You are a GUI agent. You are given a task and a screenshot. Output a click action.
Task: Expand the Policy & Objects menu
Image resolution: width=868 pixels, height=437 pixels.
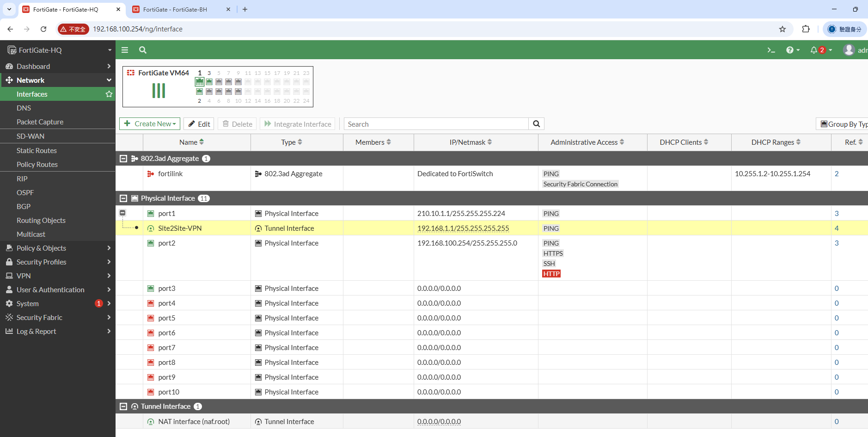pyautogui.click(x=58, y=248)
